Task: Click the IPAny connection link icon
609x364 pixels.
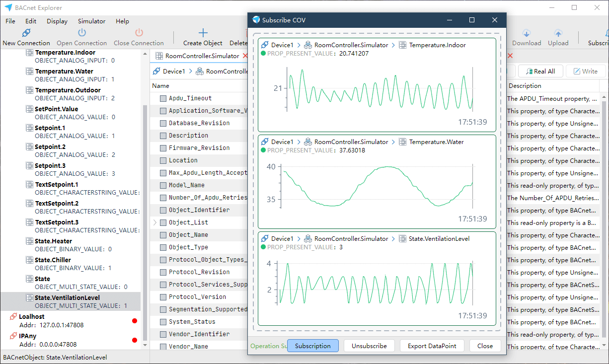Action: click(13, 336)
